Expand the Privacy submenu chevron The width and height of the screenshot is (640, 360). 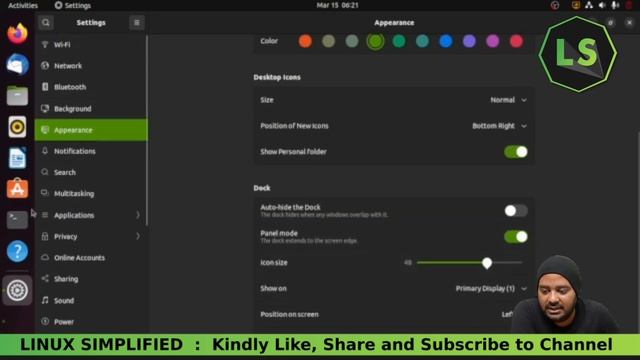click(138, 236)
